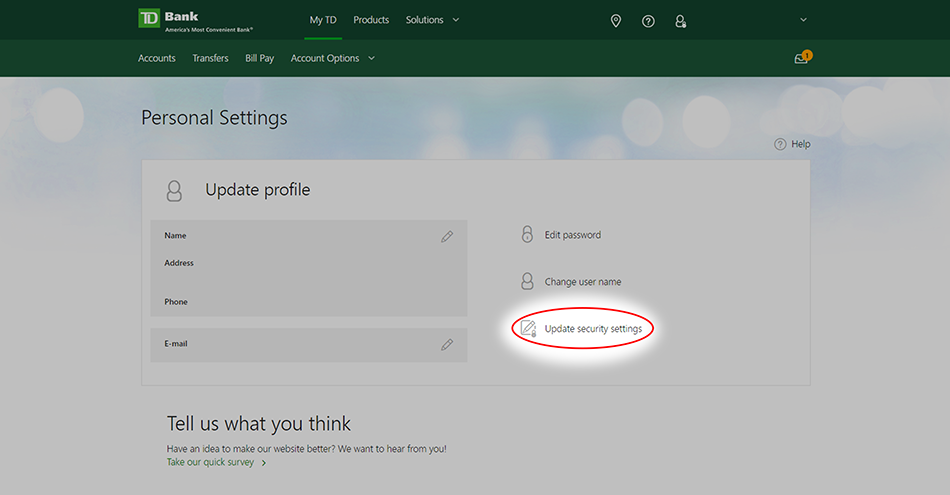Click the Address label in profile
The width and height of the screenshot is (950, 495).
point(179,263)
